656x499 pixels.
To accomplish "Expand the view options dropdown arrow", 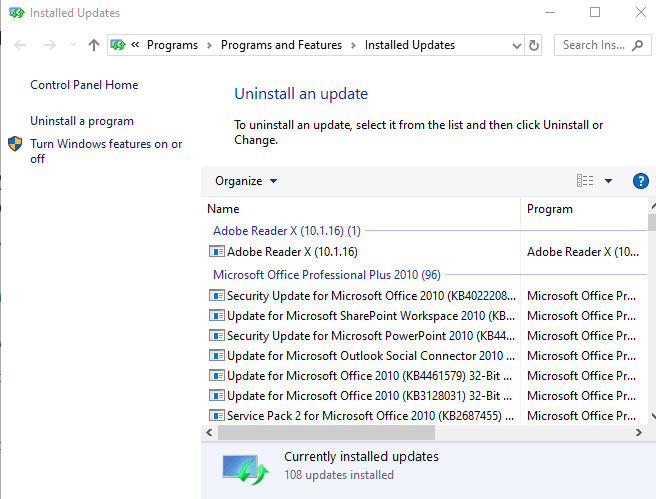I will 608,181.
